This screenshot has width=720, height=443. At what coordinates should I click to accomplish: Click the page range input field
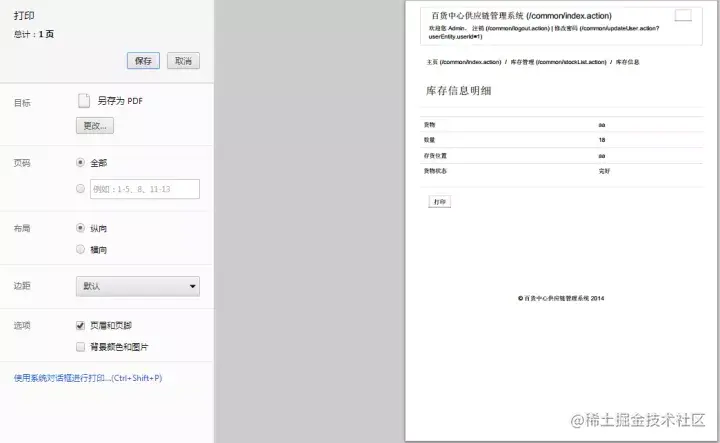pos(145,189)
